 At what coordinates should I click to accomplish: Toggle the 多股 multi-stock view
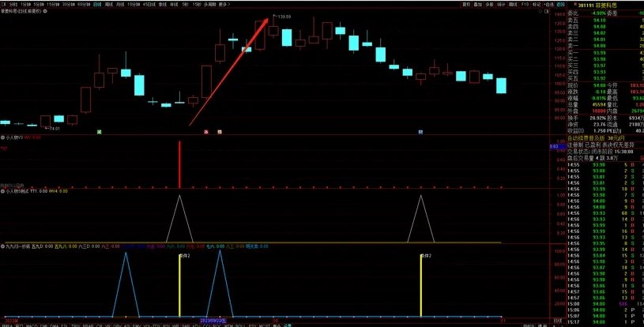(x=490, y=4)
